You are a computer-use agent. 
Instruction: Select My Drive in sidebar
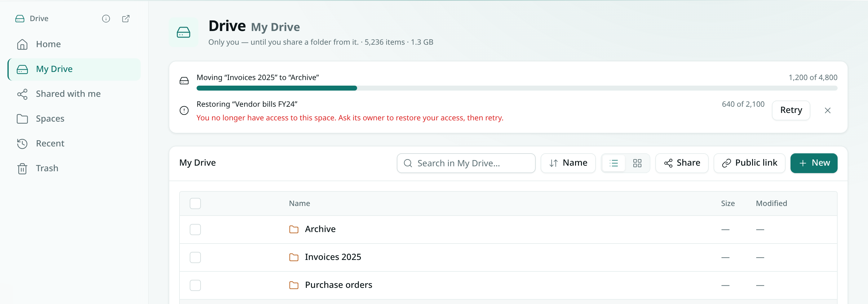[74, 69]
